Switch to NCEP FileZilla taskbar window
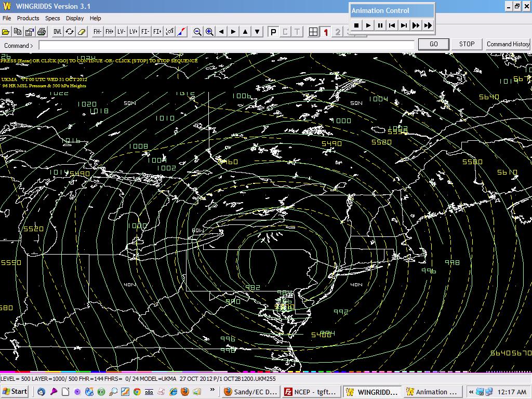Viewport: 532px width, 399px height. pyautogui.click(x=311, y=392)
